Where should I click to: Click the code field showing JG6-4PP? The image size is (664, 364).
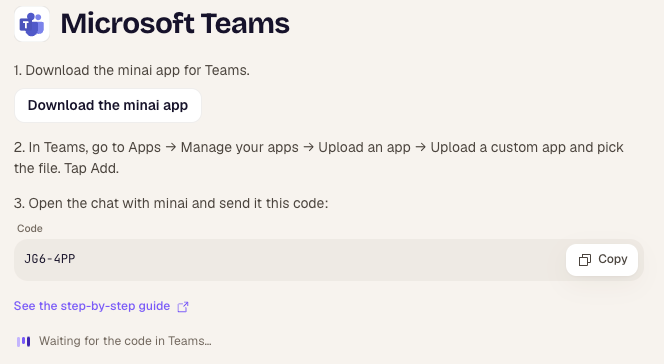(x=329, y=259)
